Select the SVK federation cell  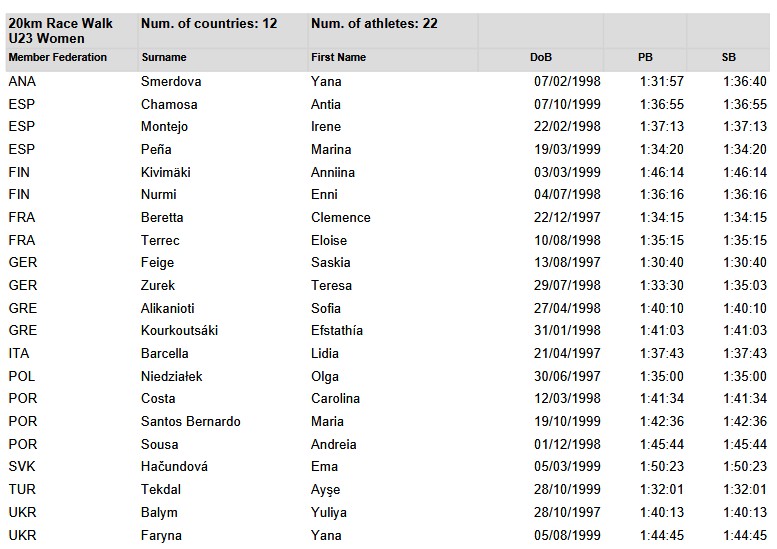(x=22, y=467)
